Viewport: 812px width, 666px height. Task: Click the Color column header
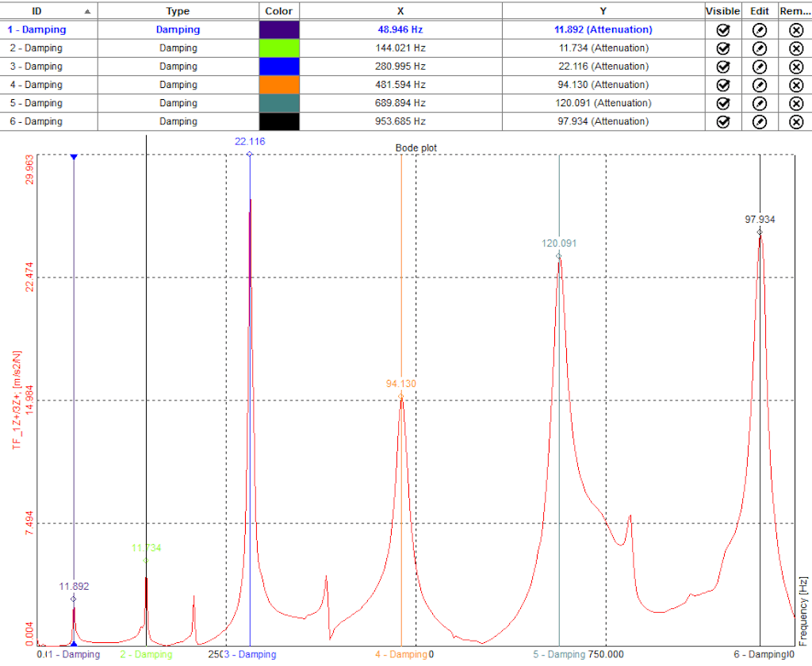pyautogui.click(x=278, y=11)
